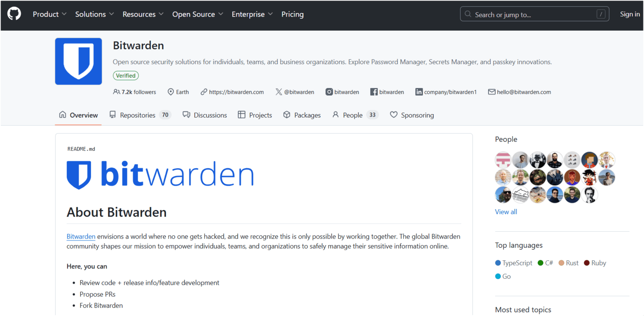644x316 pixels.
Task: Open the GitHub home logo
Action: (14, 14)
